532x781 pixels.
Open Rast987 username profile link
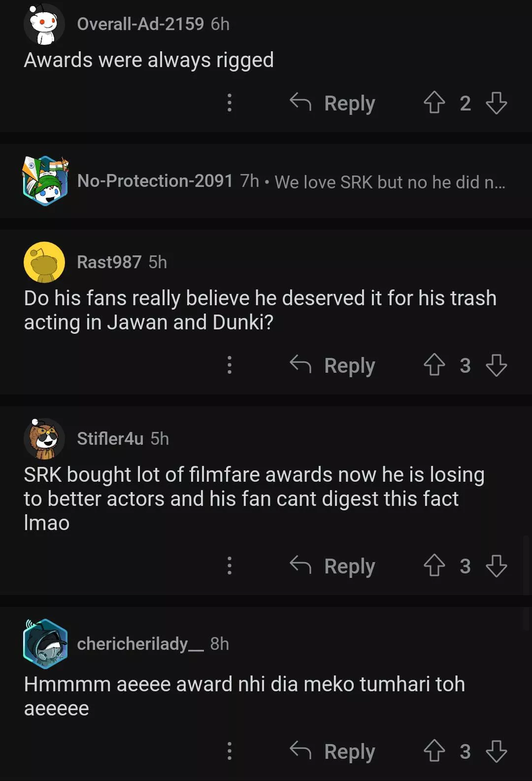109,262
